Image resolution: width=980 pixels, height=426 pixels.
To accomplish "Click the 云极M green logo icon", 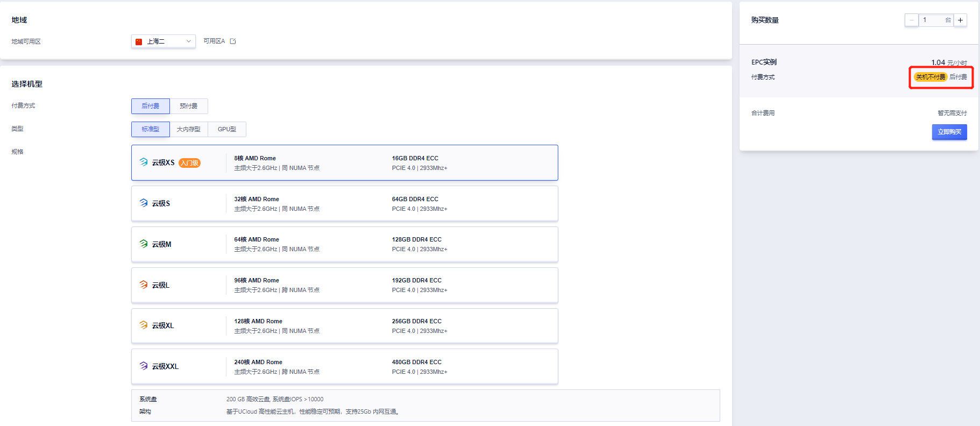I will tap(144, 244).
